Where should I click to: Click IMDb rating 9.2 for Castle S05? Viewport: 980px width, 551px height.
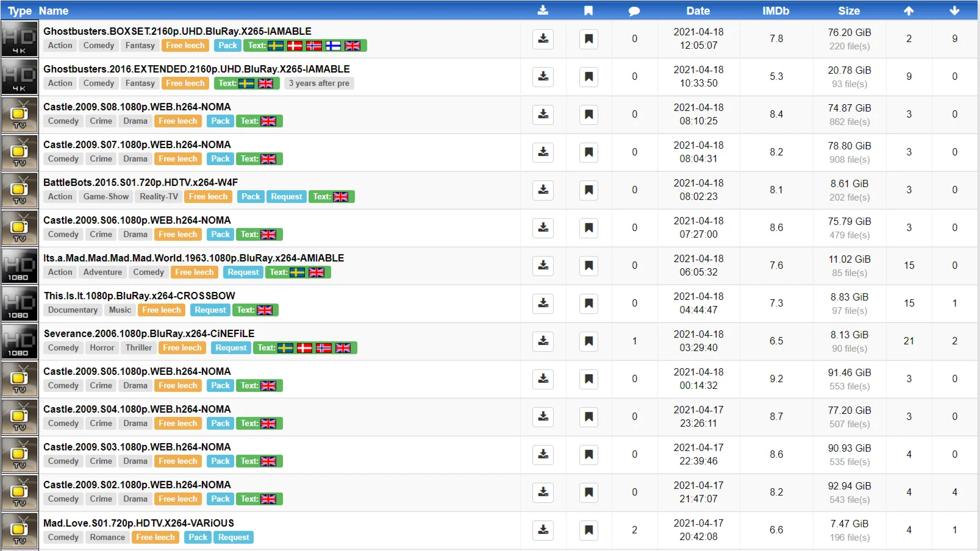coord(776,379)
